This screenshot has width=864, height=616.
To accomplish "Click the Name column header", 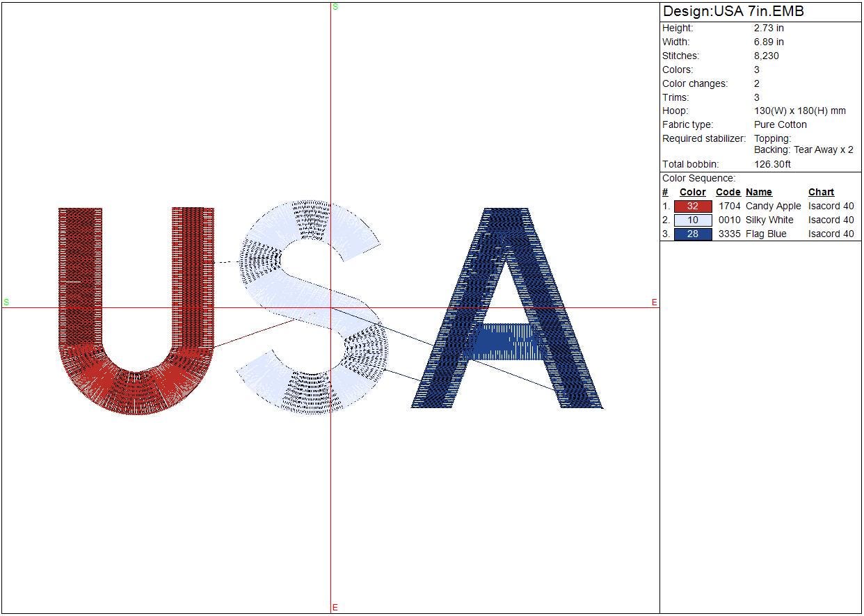I will point(758,193).
